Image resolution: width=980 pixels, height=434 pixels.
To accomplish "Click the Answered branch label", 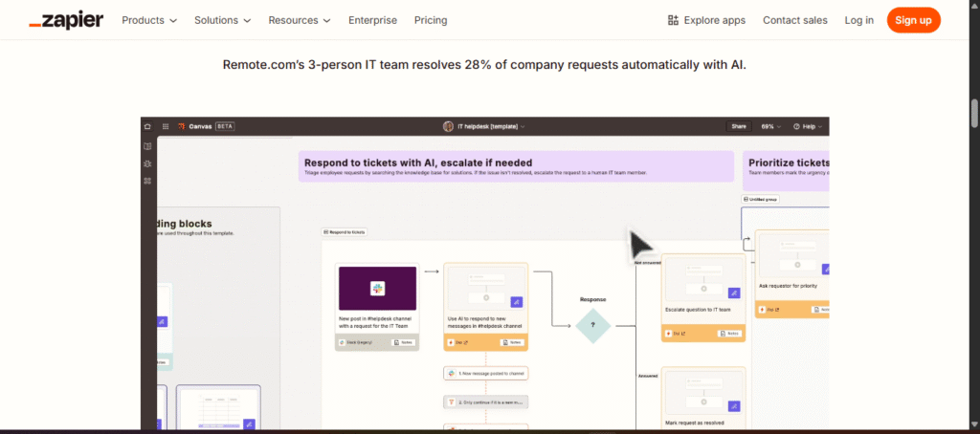I will click(x=648, y=376).
